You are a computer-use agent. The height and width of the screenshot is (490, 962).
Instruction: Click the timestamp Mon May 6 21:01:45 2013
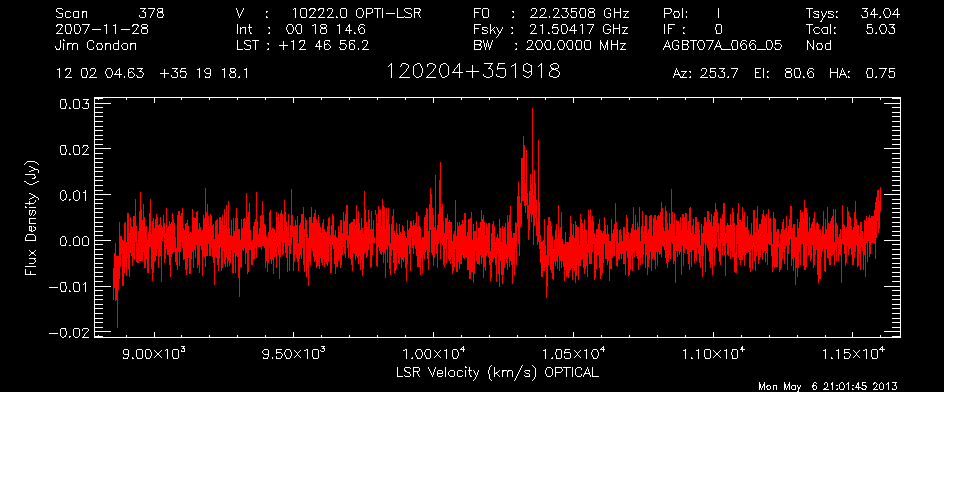[828, 386]
